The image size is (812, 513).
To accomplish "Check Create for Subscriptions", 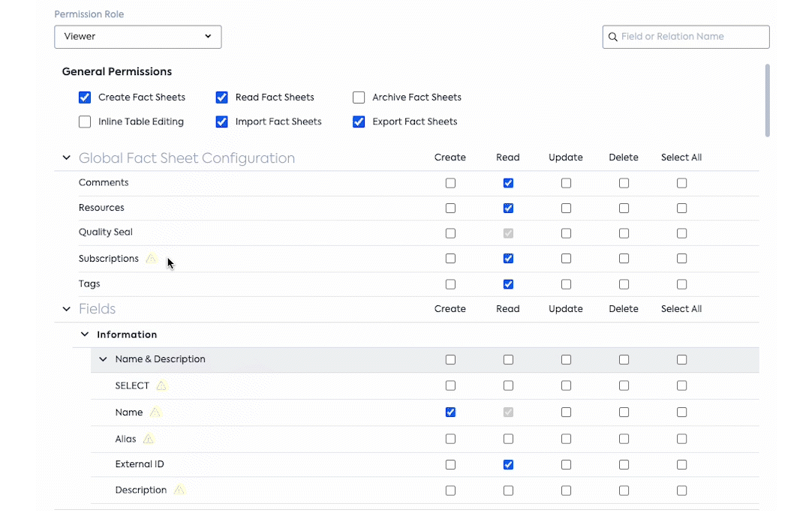I will tap(450, 258).
